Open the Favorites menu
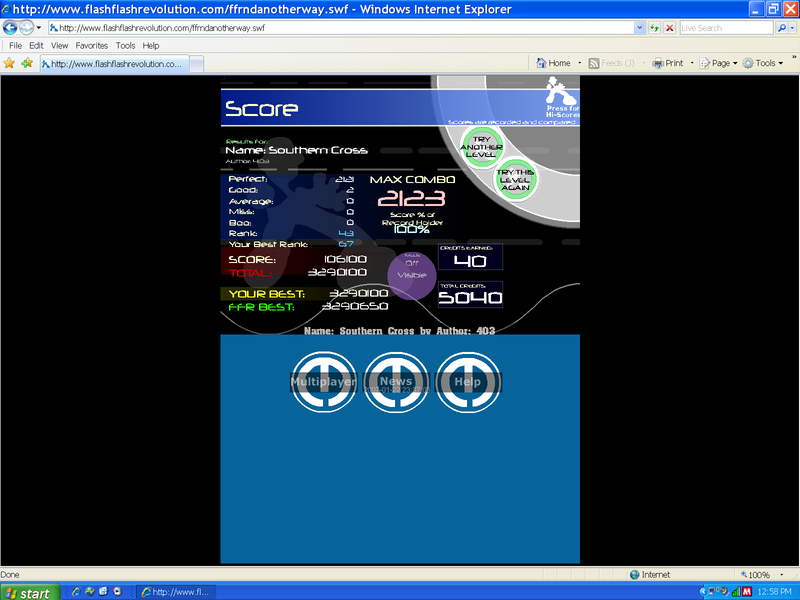 [92, 46]
